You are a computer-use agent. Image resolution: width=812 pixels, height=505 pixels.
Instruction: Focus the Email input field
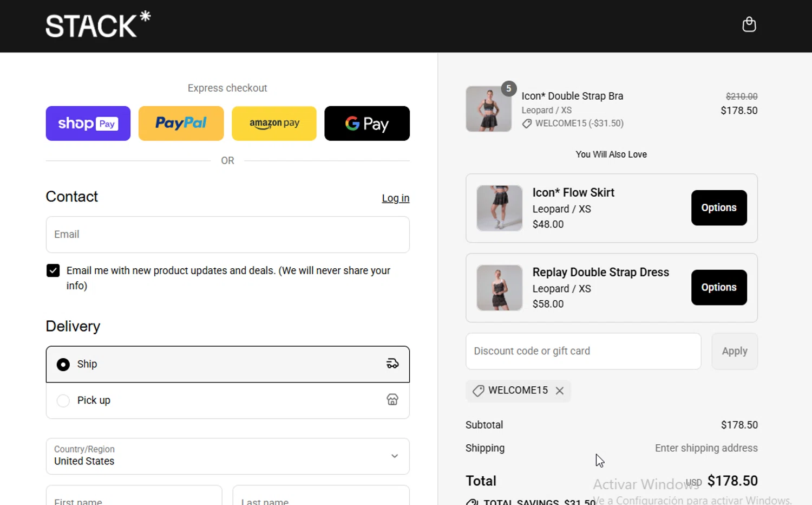[228, 235]
